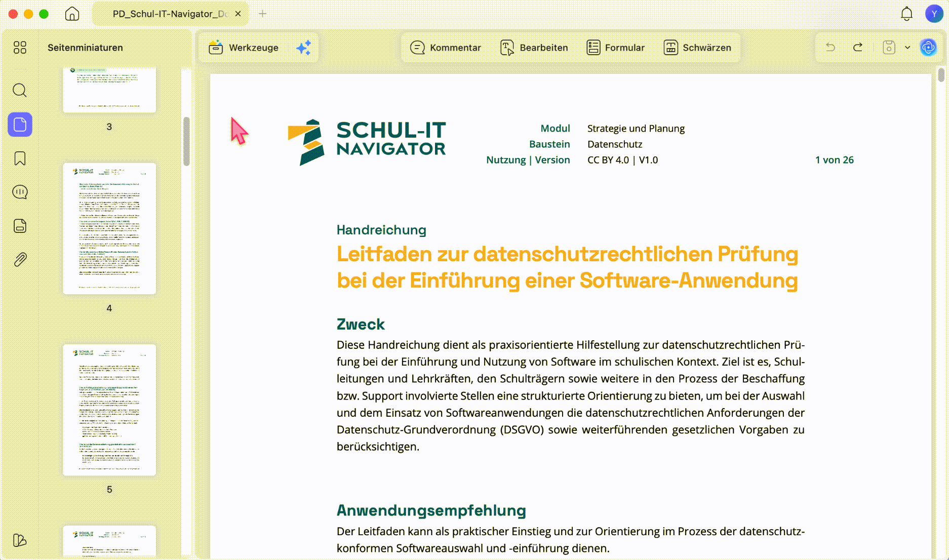Image resolution: width=949 pixels, height=560 pixels.
Task: Select page 4 thumbnail
Action: point(109,228)
